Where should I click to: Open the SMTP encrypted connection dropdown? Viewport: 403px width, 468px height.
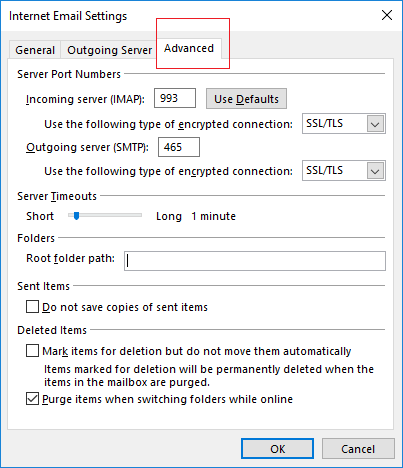[x=344, y=171]
